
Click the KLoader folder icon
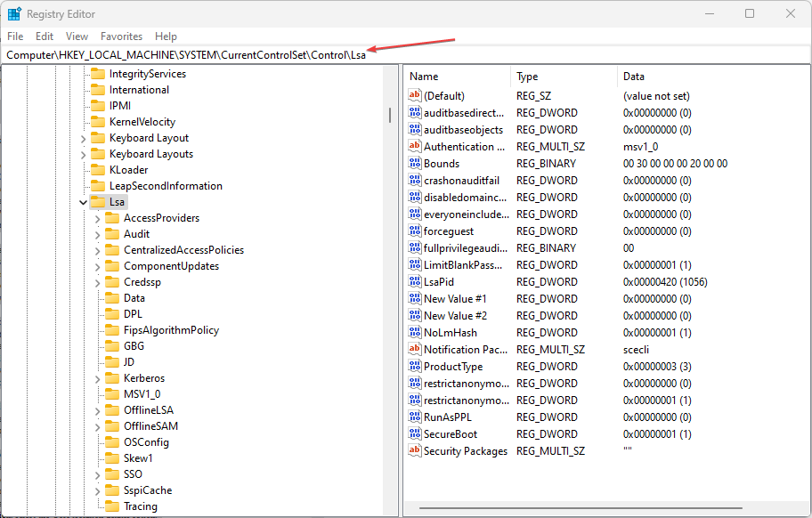[x=98, y=170]
